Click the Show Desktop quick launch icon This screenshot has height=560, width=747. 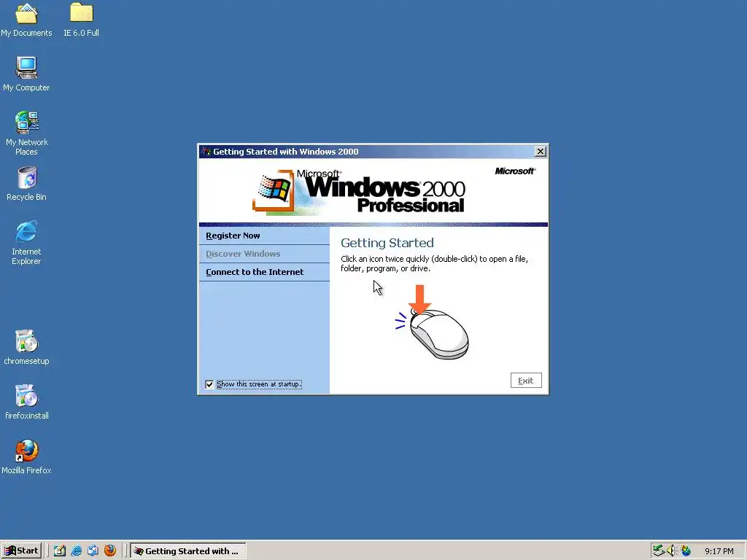60,551
